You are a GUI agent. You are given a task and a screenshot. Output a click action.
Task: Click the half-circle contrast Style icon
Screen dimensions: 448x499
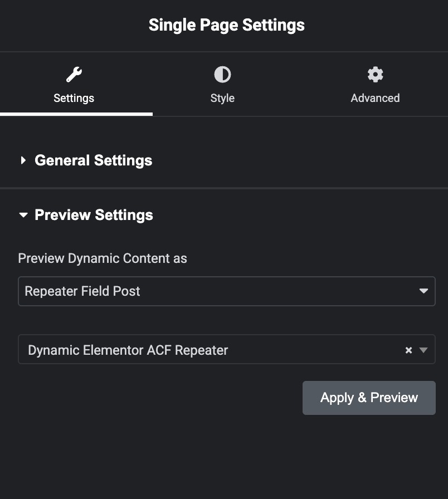222,75
